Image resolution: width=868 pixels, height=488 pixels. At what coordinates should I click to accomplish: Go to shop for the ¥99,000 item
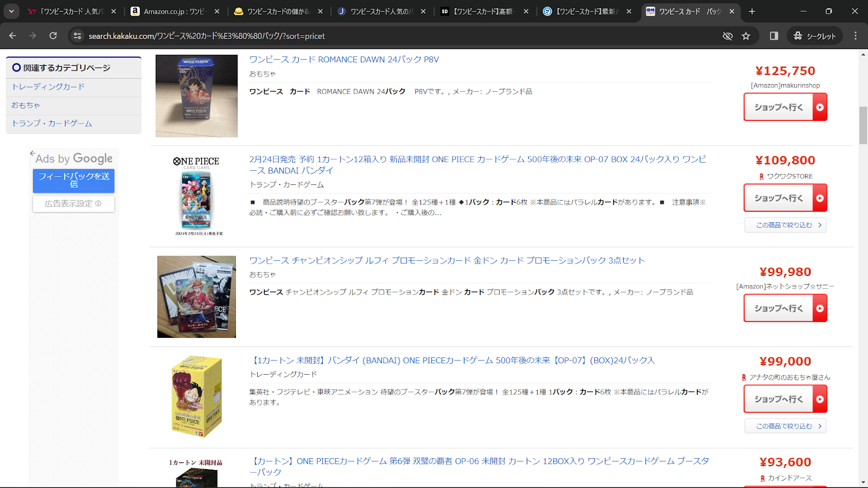pyautogui.click(x=785, y=399)
